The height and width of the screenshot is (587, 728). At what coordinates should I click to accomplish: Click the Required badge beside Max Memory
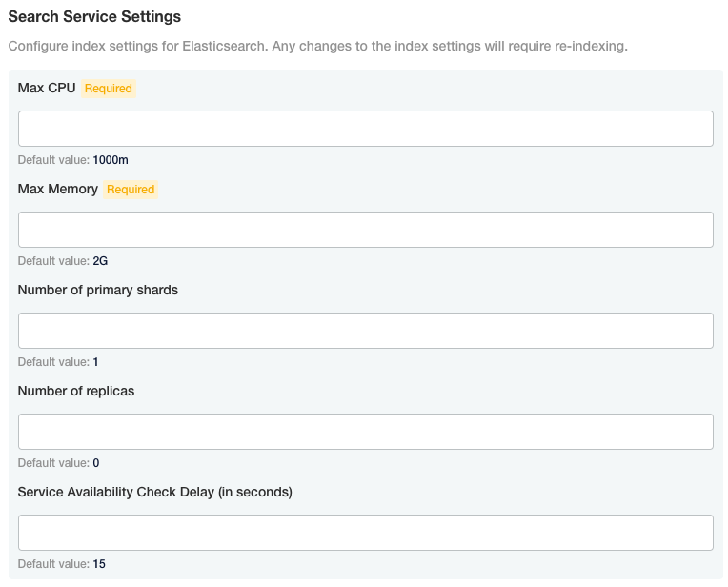click(x=131, y=190)
